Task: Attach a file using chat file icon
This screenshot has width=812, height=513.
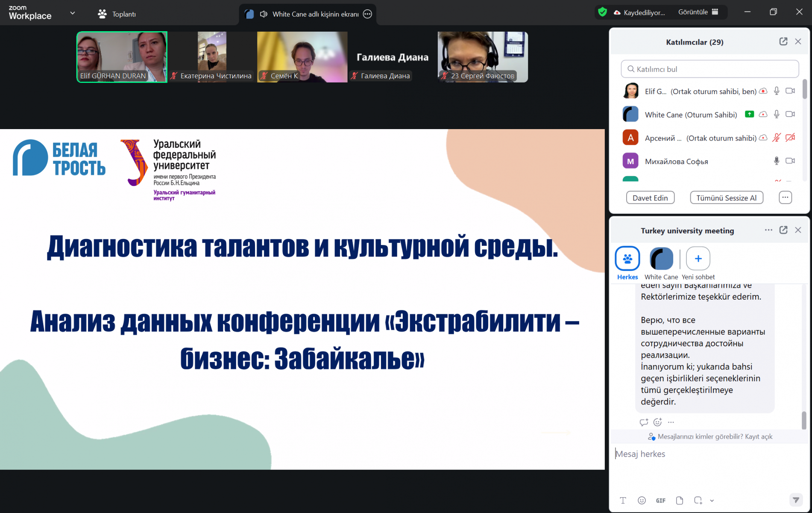Action: click(x=679, y=500)
